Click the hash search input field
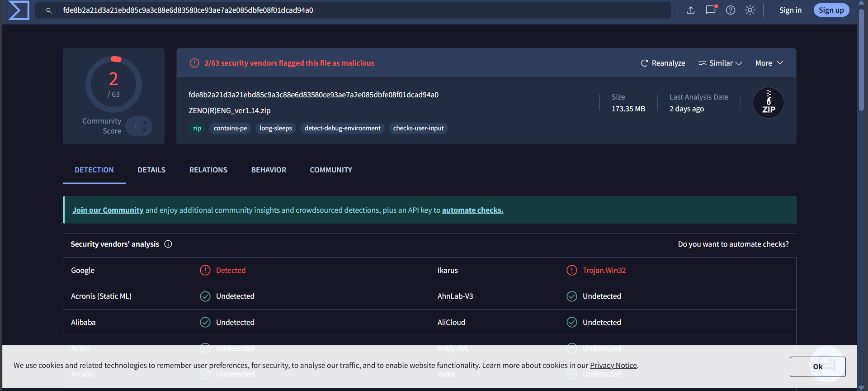This screenshot has width=868, height=391. pyautogui.click(x=353, y=10)
